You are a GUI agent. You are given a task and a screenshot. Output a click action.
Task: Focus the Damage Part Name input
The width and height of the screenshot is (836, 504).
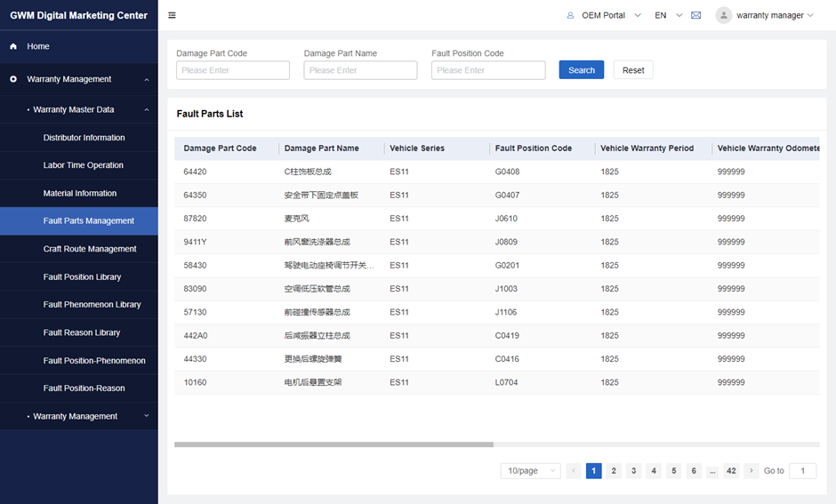360,70
